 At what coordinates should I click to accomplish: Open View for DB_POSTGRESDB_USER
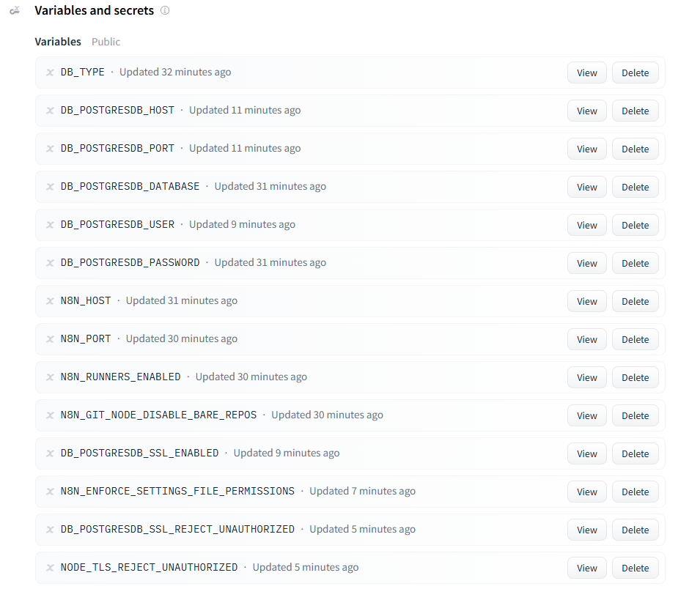click(x=586, y=225)
